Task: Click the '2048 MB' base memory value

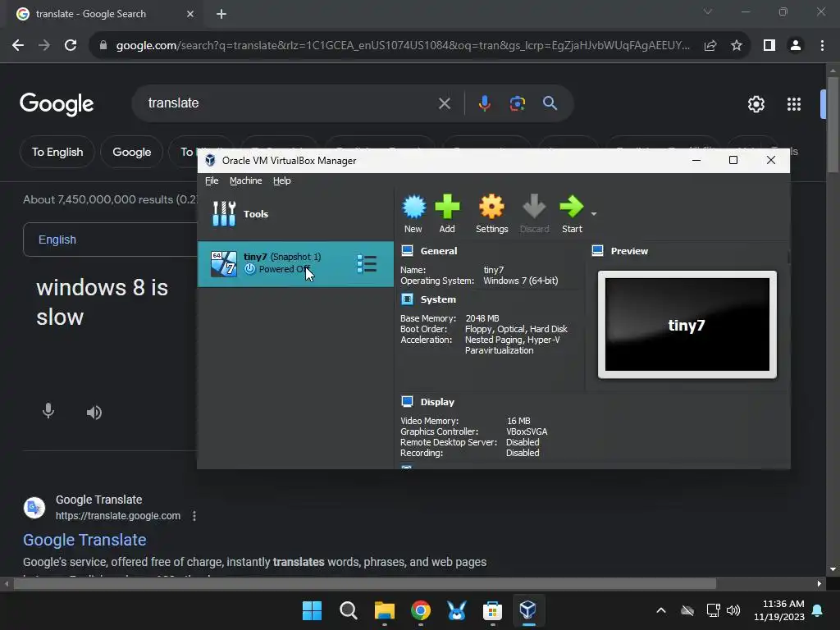Action: (x=482, y=318)
